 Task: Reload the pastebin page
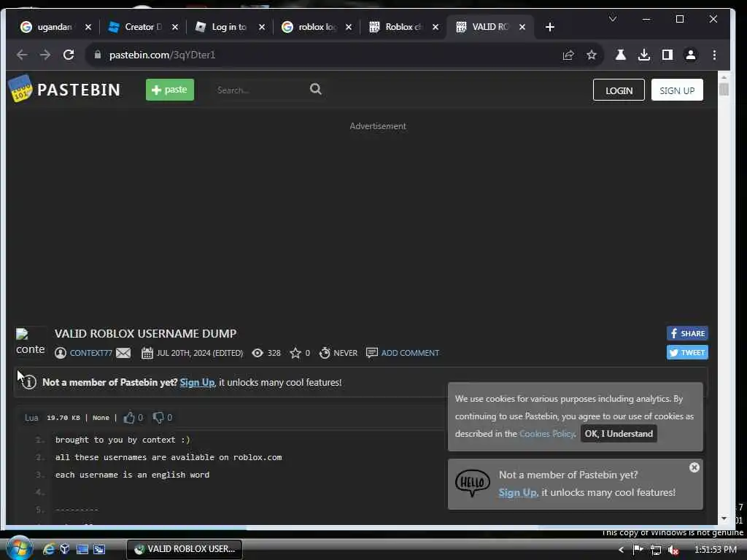click(69, 55)
